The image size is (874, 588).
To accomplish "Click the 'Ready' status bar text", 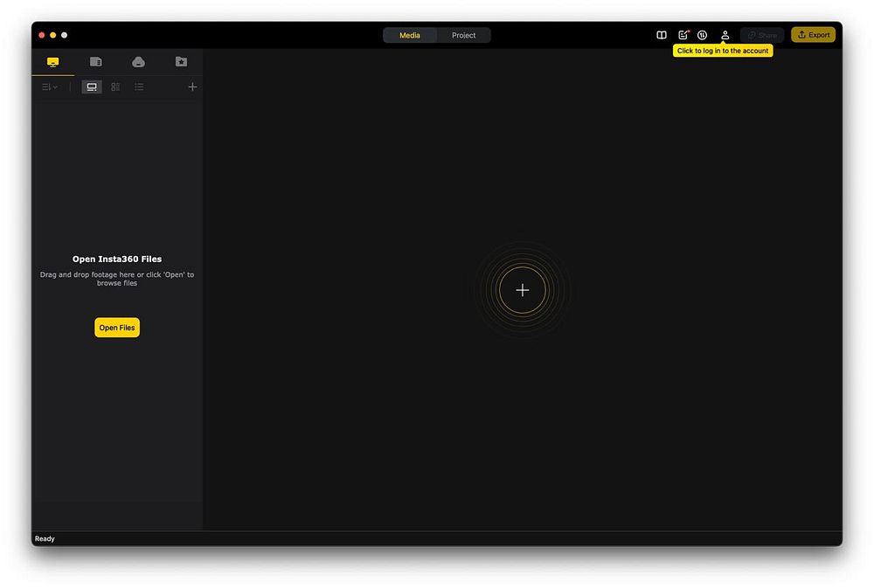I will coord(45,539).
